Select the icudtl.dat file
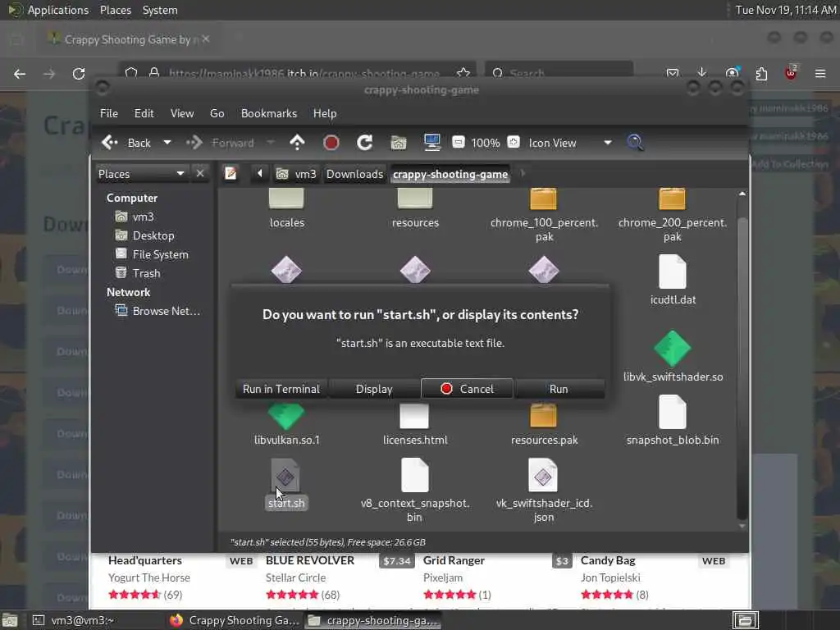 [673, 281]
